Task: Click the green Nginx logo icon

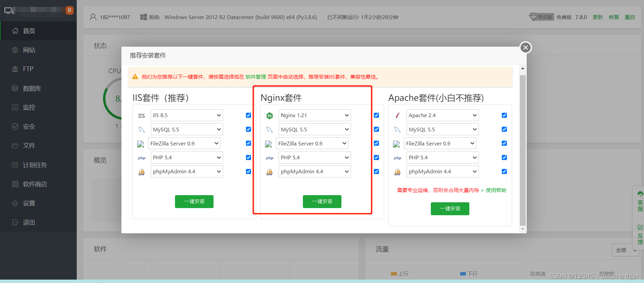Action: tap(269, 116)
